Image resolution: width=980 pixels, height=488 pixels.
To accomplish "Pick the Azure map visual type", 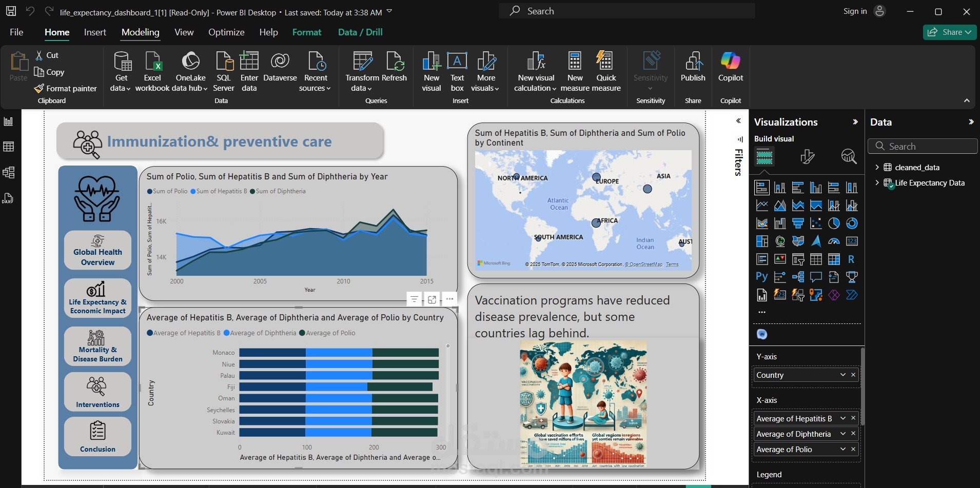I will click(x=816, y=241).
